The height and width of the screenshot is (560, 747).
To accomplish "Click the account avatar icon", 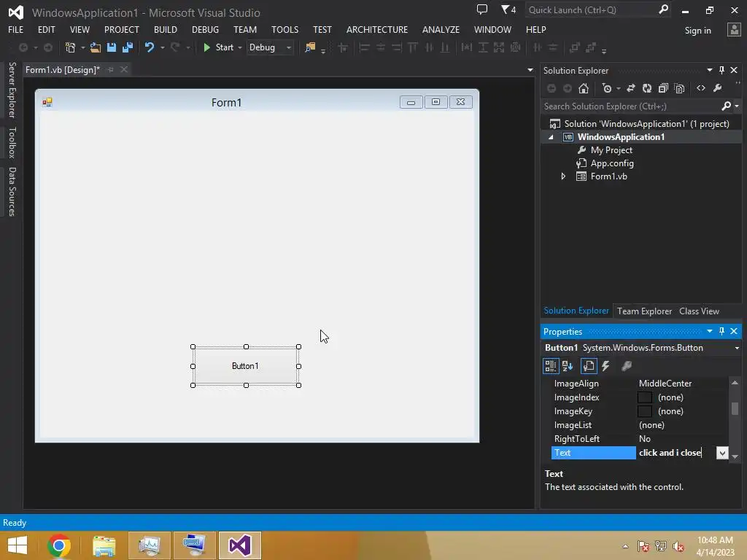I will pos(734,30).
